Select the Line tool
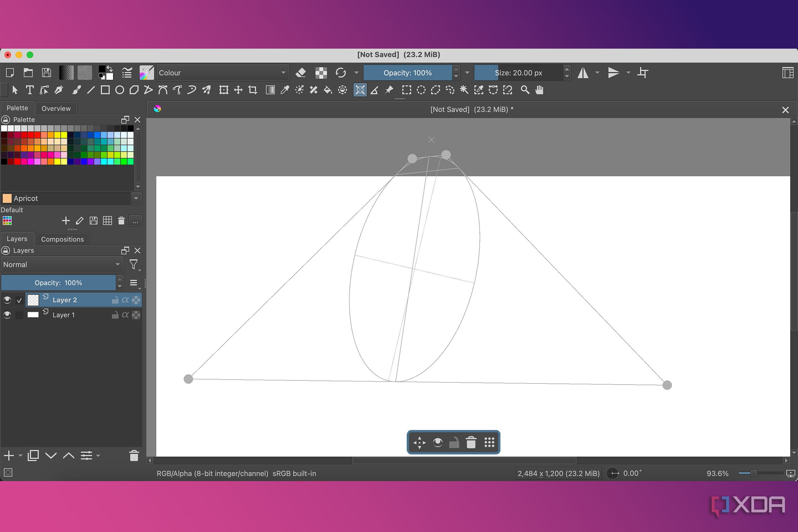Viewport: 798px width, 532px height. [x=91, y=90]
